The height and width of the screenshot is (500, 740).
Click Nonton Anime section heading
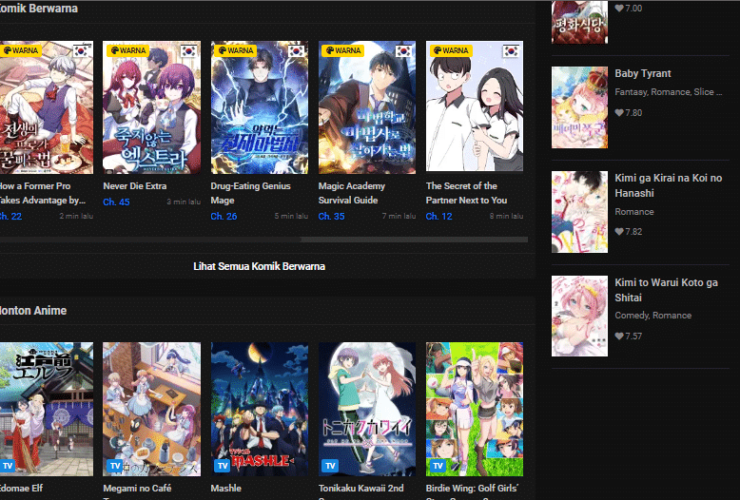(x=33, y=311)
